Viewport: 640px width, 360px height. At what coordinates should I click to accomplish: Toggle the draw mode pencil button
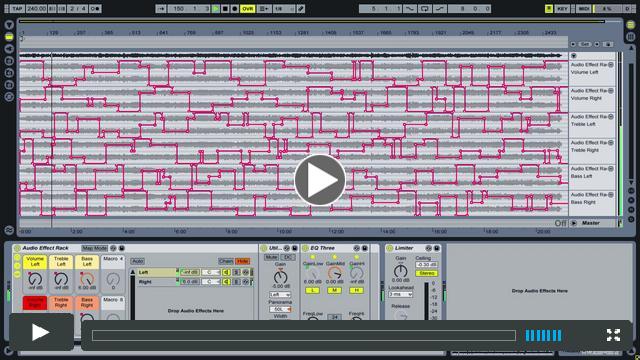click(301, 9)
